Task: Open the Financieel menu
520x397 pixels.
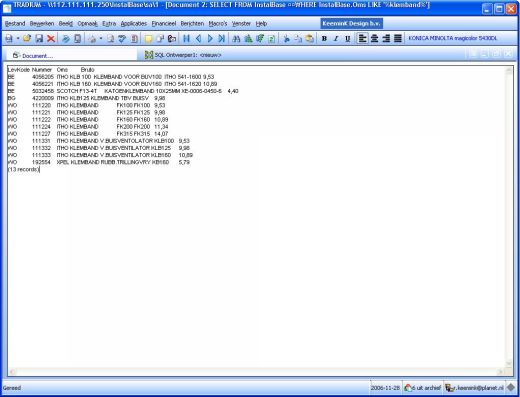Action: point(164,24)
